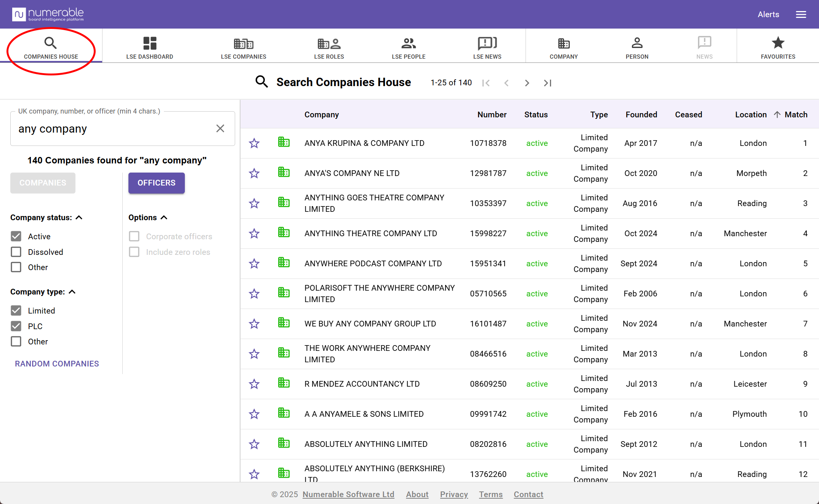Collapse the Options section chevron
The height and width of the screenshot is (504, 819).
[x=164, y=218]
